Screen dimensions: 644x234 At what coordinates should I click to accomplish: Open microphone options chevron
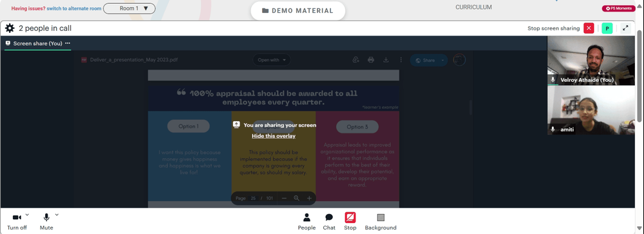coord(57,214)
